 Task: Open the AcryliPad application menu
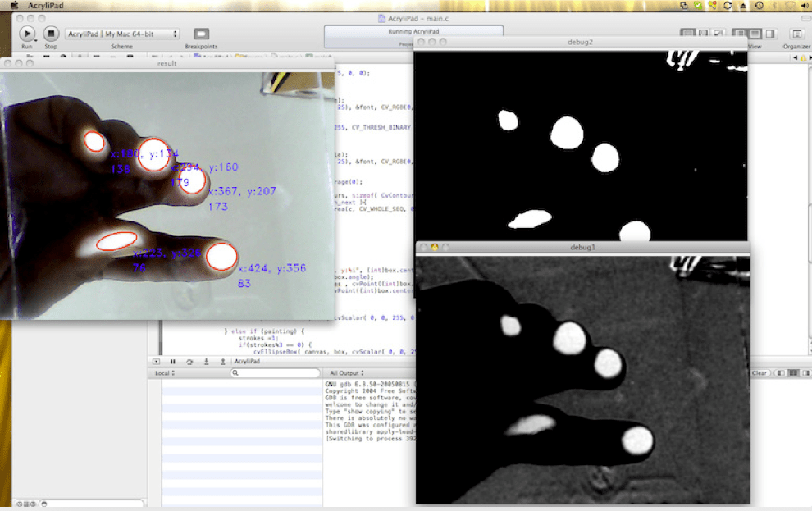coord(45,5)
